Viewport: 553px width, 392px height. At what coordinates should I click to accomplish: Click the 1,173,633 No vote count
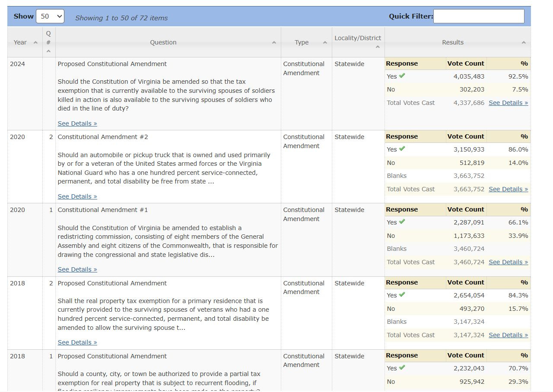click(x=469, y=236)
